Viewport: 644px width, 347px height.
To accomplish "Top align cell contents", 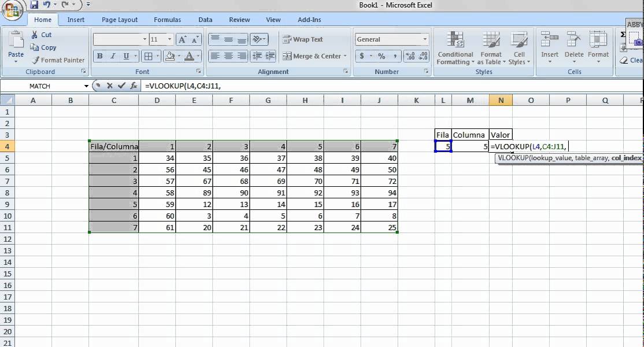I will (215, 39).
